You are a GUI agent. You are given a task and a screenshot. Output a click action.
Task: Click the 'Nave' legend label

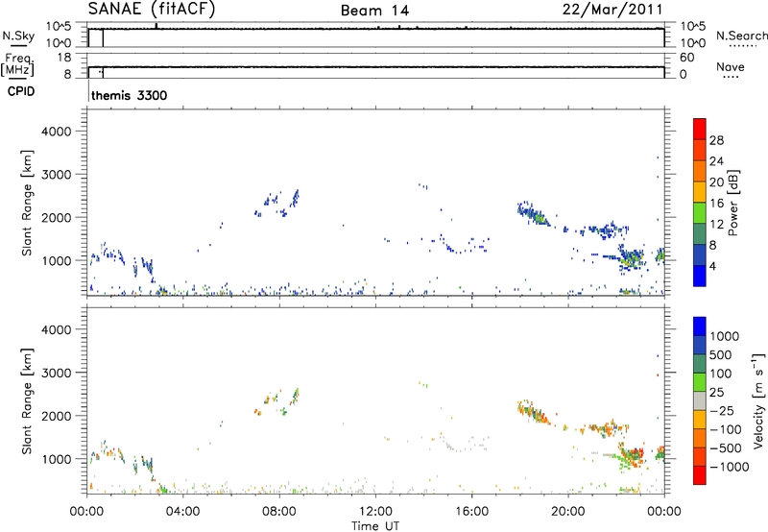coord(731,66)
